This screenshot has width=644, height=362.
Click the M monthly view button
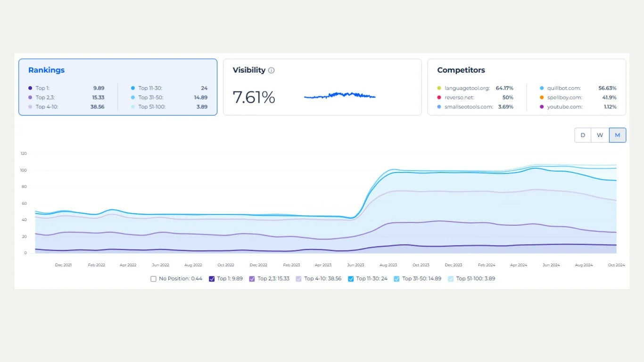click(x=618, y=135)
